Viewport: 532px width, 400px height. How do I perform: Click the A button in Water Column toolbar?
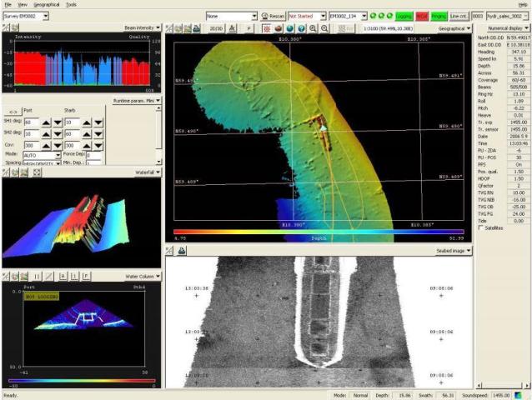tap(63, 276)
